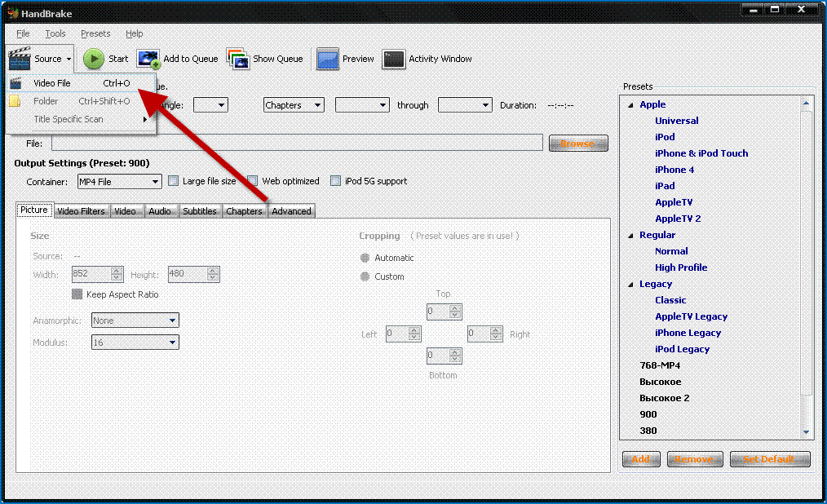Open the Help menu
This screenshot has width=827, height=504.
tap(134, 33)
